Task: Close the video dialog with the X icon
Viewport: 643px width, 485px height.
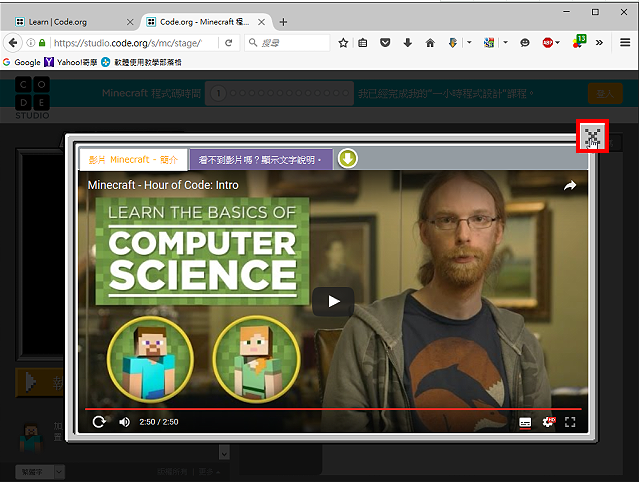Action: click(x=592, y=137)
